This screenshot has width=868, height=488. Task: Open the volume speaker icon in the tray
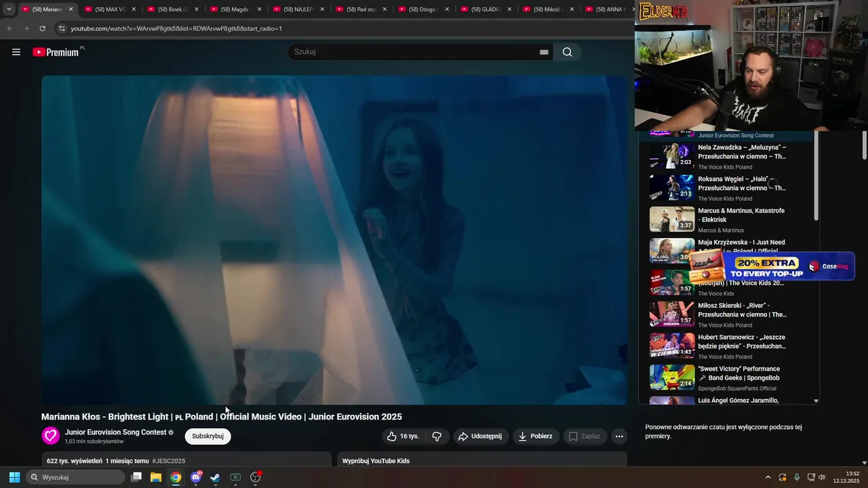pos(822,477)
